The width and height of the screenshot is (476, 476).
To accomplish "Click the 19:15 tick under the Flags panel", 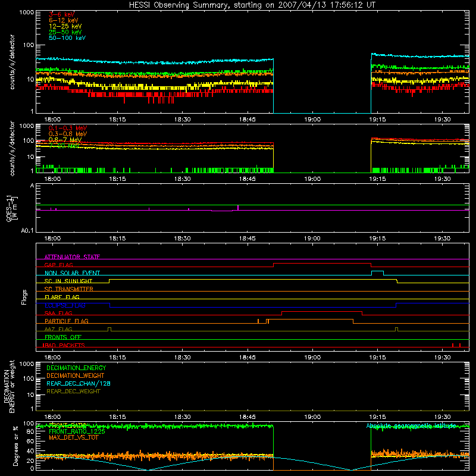I will pos(377,358).
